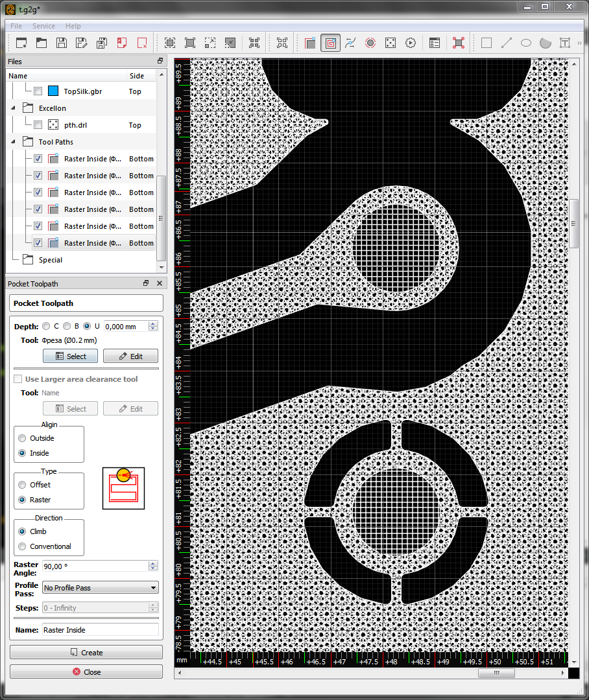Click the Close button at the panel bottom
Screen dimensions: 589x700
[86, 672]
